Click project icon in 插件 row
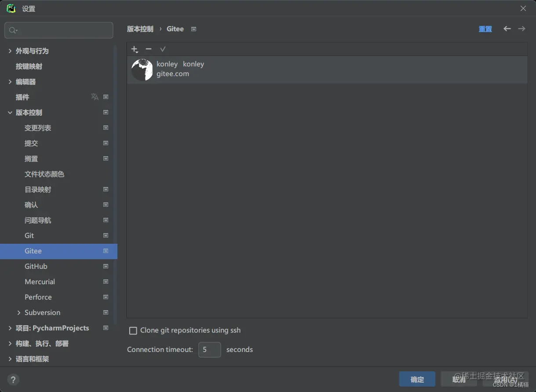This screenshot has height=392, width=536. click(x=106, y=97)
